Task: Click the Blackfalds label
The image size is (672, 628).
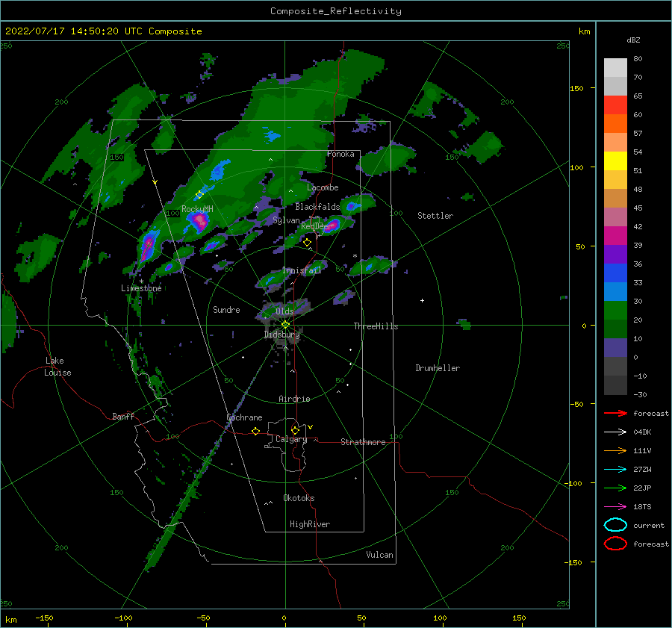Action: click(x=317, y=207)
